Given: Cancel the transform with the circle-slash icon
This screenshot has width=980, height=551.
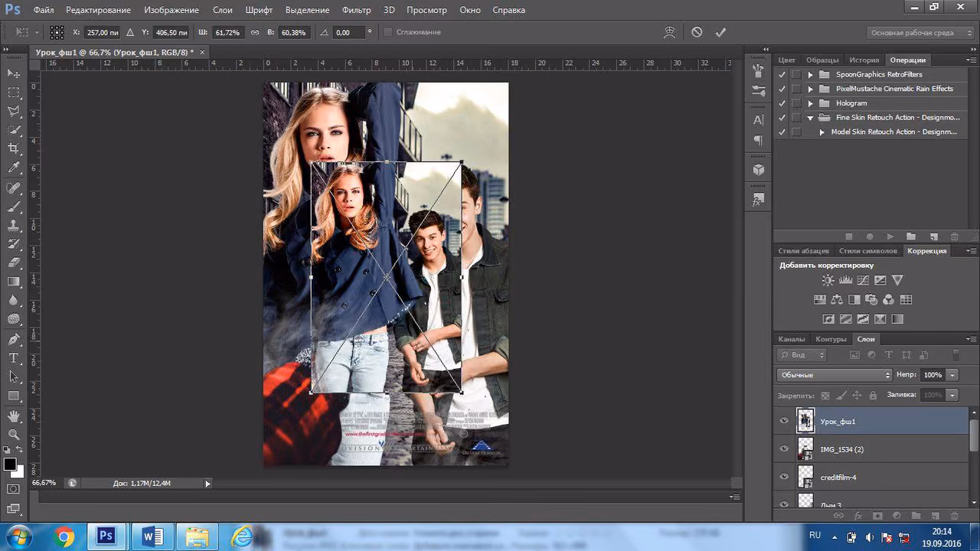Looking at the screenshot, I should 697,32.
